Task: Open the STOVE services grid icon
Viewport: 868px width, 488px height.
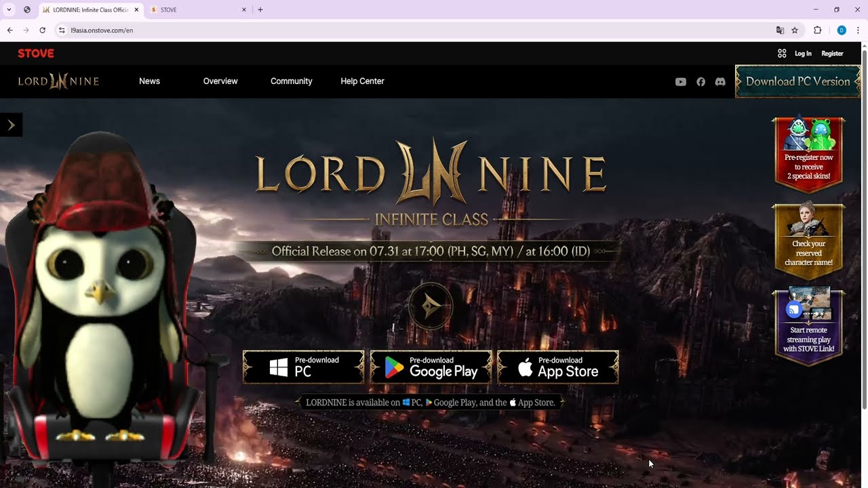Action: click(782, 54)
